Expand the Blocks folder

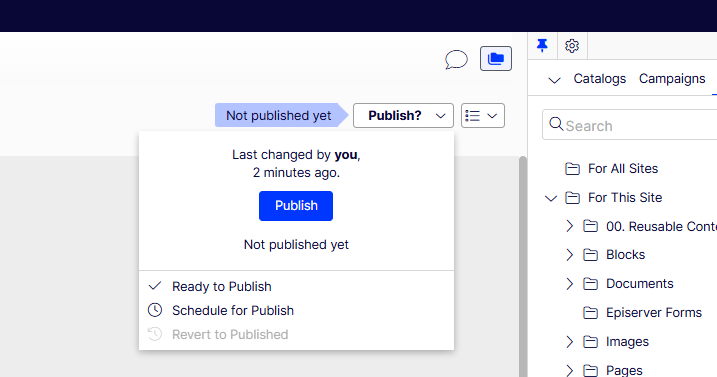click(x=569, y=255)
